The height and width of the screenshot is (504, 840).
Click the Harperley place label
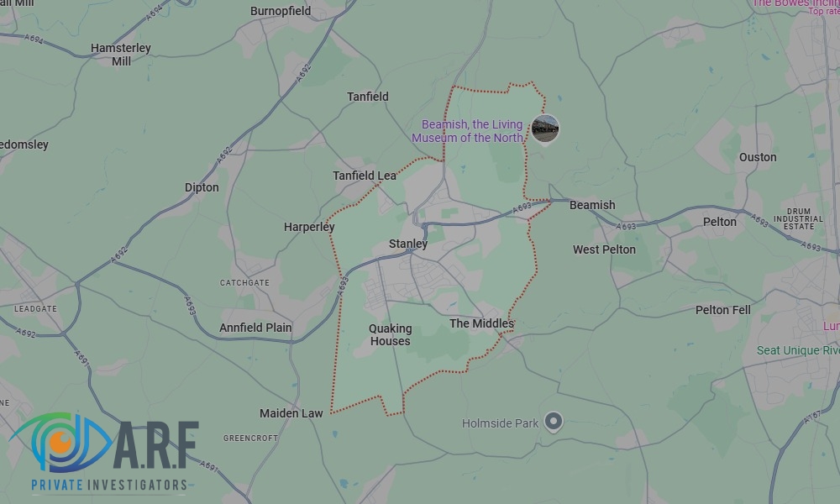[x=309, y=227]
